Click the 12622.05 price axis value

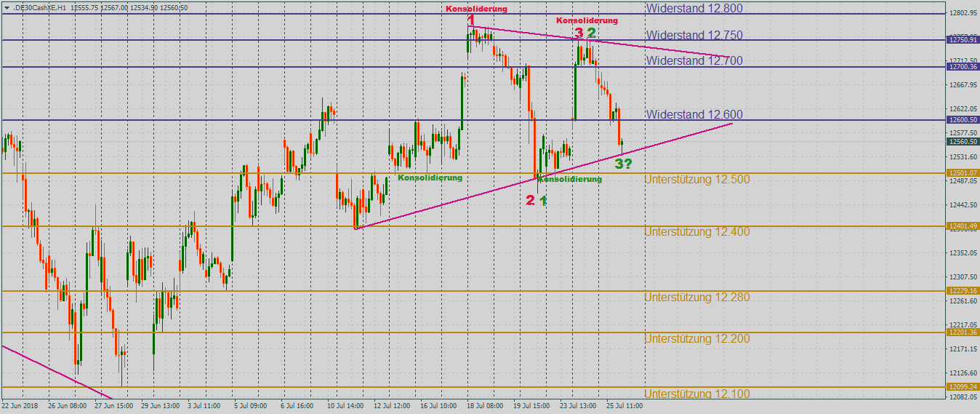[x=963, y=108]
